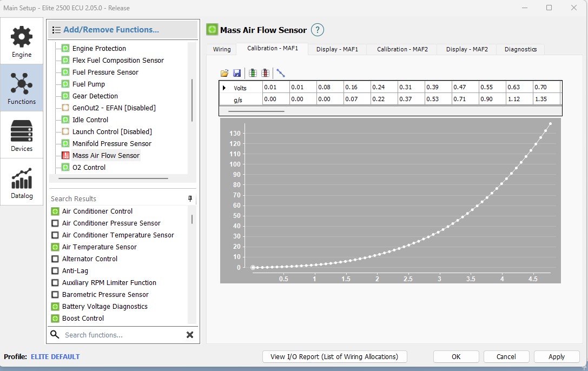Select Idle Control in function tree
Screen dimensions: 588x371
pyautogui.click(x=90, y=120)
